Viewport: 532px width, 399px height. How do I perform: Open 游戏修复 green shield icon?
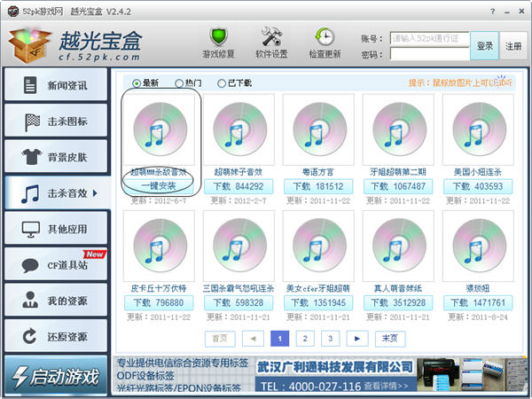tap(218, 37)
